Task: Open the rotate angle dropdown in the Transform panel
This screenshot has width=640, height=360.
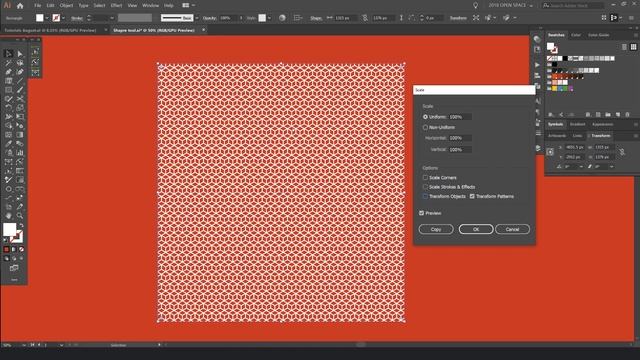Action: click(581, 167)
